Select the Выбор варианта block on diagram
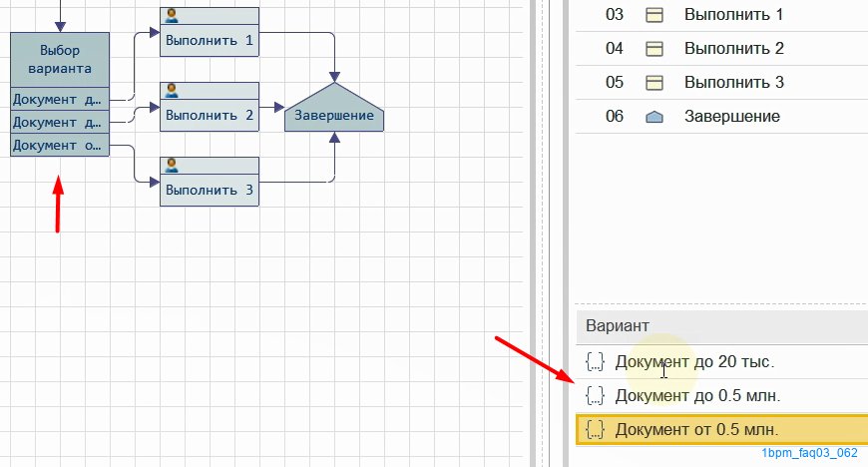Viewport: 868px width, 467px height. click(x=60, y=60)
